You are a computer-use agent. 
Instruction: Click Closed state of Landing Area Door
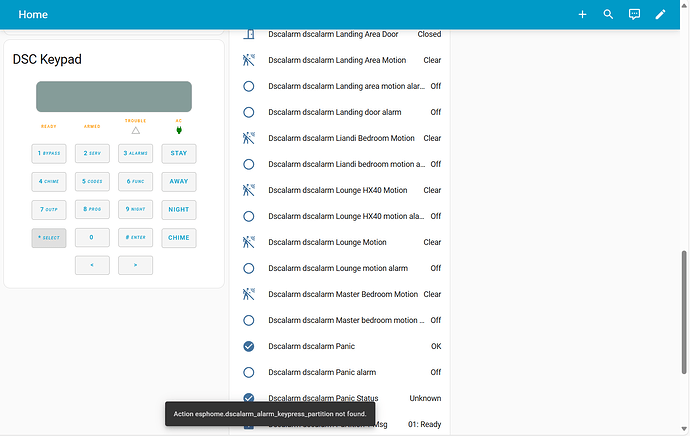(429, 34)
